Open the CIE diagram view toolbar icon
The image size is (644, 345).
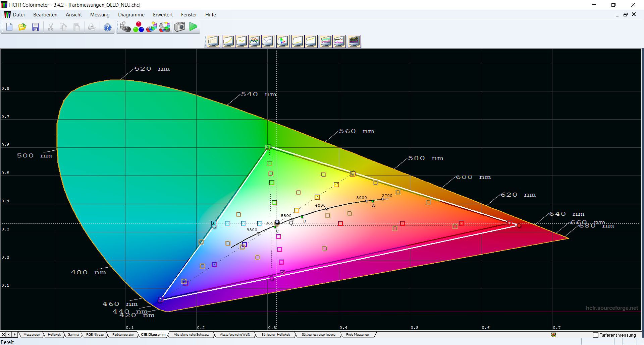click(283, 41)
